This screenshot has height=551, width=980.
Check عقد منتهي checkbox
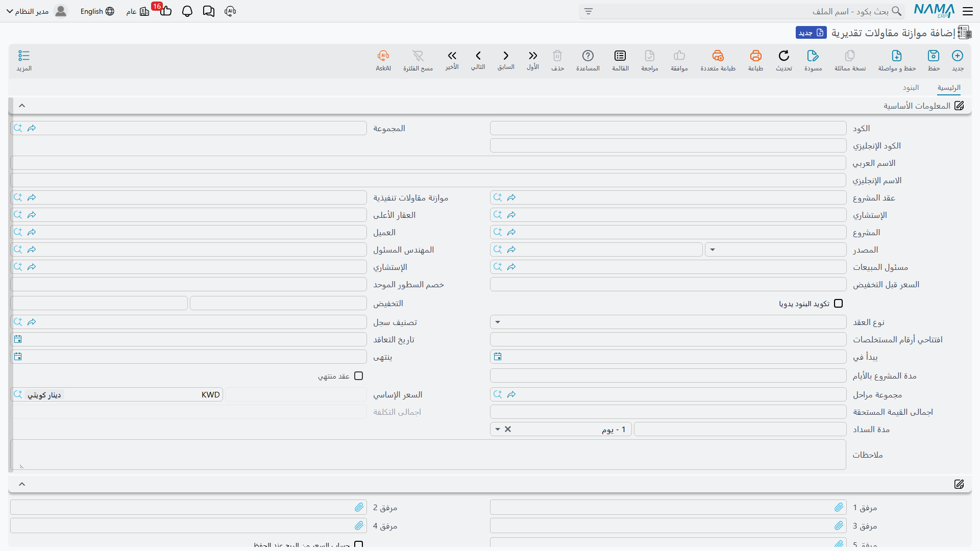click(359, 376)
